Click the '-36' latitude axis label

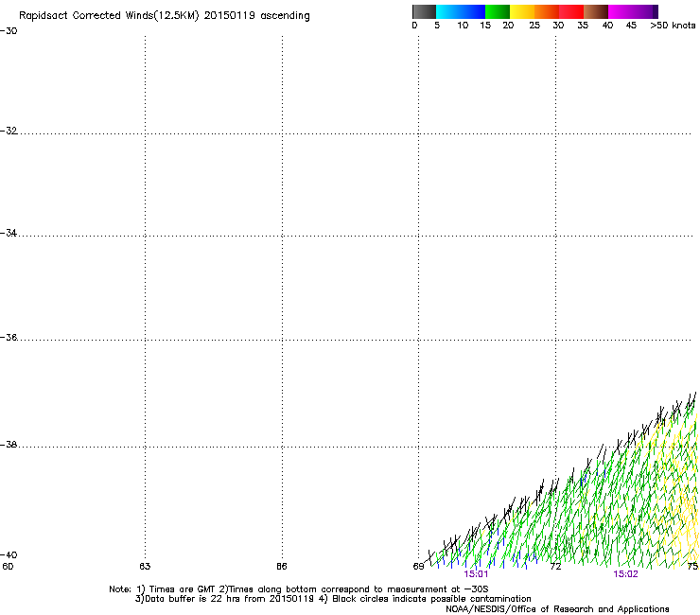[9, 337]
